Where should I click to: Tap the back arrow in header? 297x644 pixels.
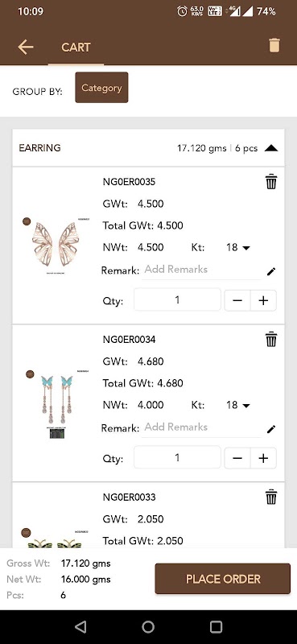[26, 47]
